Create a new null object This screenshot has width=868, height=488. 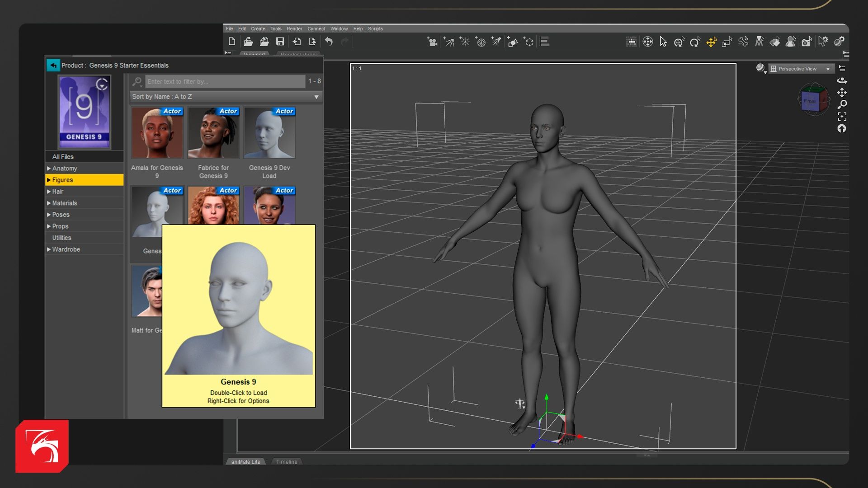(x=528, y=42)
